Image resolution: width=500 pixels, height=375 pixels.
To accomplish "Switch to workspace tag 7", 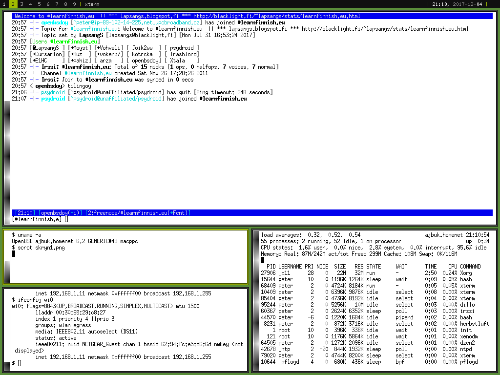I will [57, 4].
